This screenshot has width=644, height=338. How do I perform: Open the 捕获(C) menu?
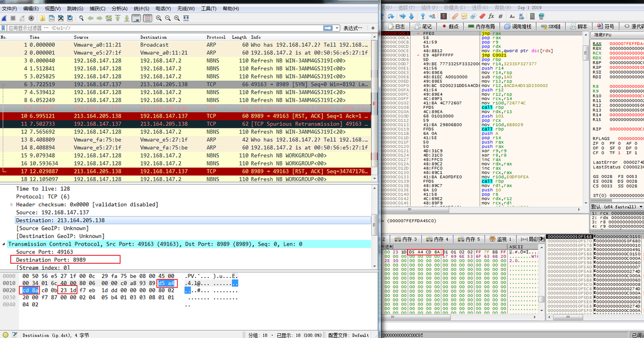click(98, 9)
